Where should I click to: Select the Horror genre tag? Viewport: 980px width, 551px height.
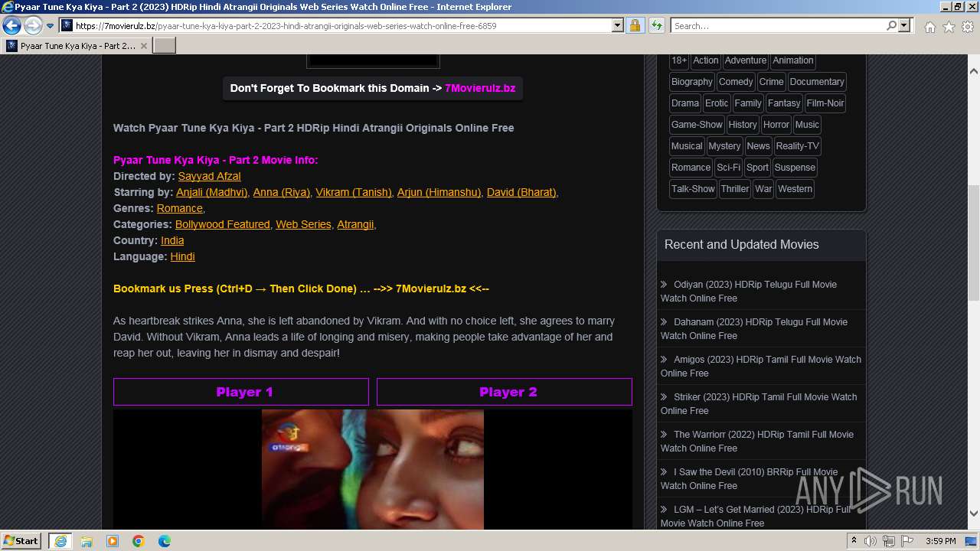(x=776, y=125)
